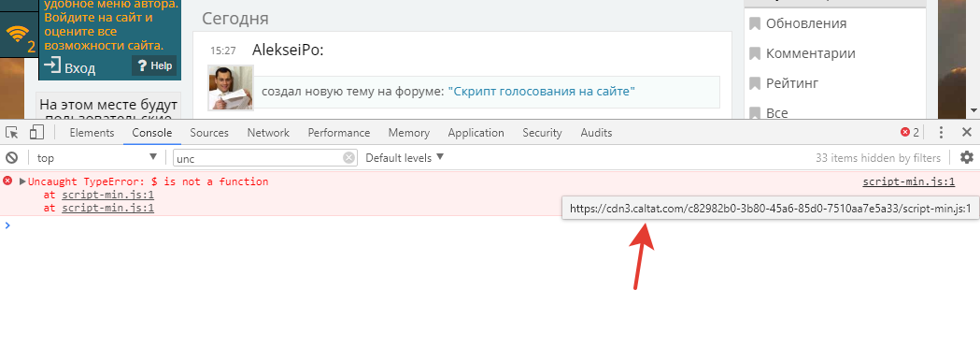980x348 pixels.
Task: Click the page scrollbar down arrow
Action: tap(973, 110)
